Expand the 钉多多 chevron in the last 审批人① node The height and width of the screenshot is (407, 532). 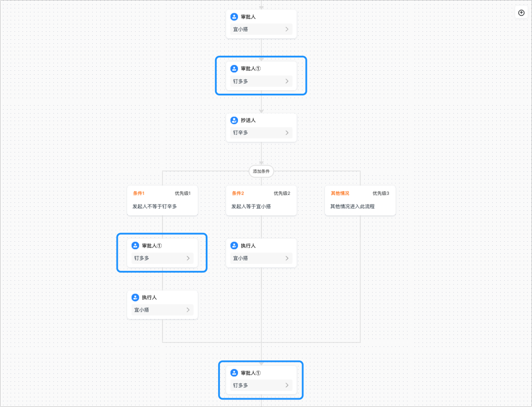(x=287, y=385)
